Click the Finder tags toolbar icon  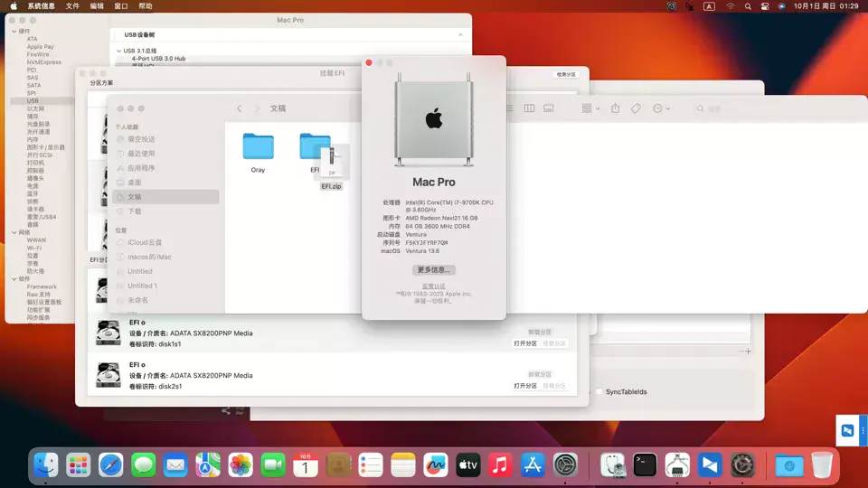pyautogui.click(x=636, y=108)
